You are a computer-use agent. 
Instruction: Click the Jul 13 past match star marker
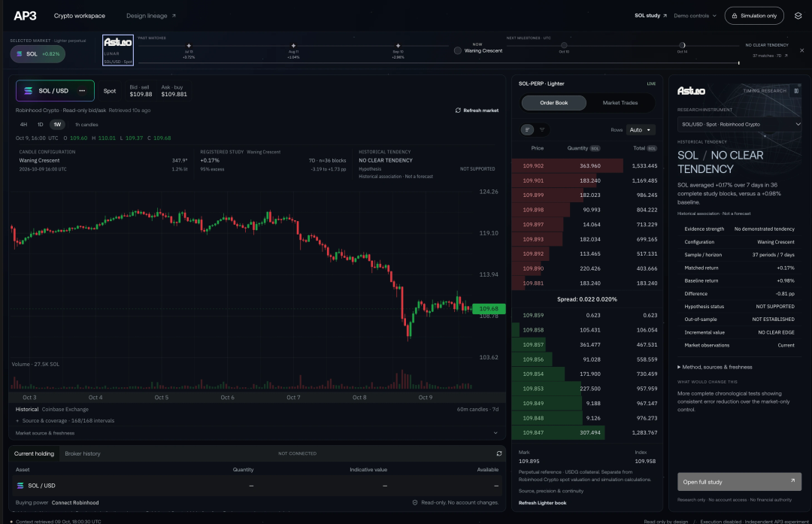coord(189,46)
